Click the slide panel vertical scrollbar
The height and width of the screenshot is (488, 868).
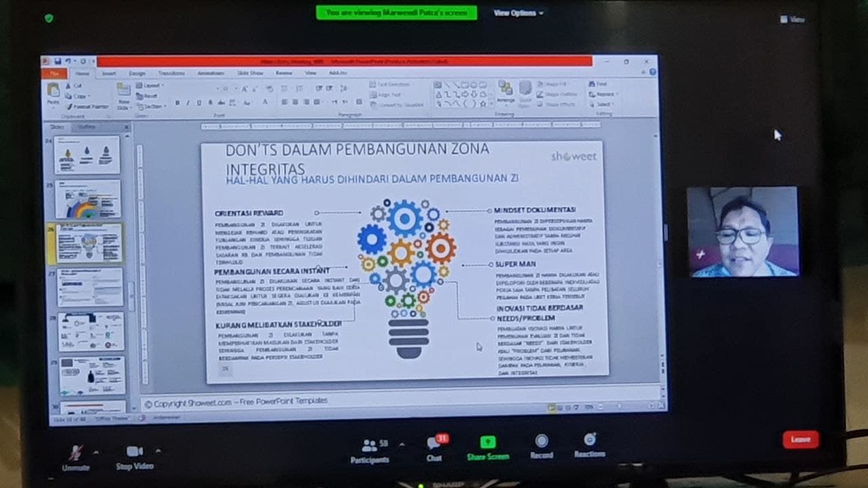click(132, 285)
